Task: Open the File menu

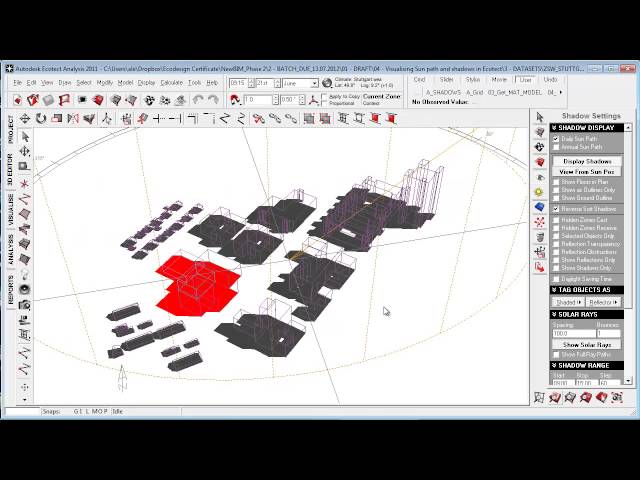Action: tap(17, 83)
